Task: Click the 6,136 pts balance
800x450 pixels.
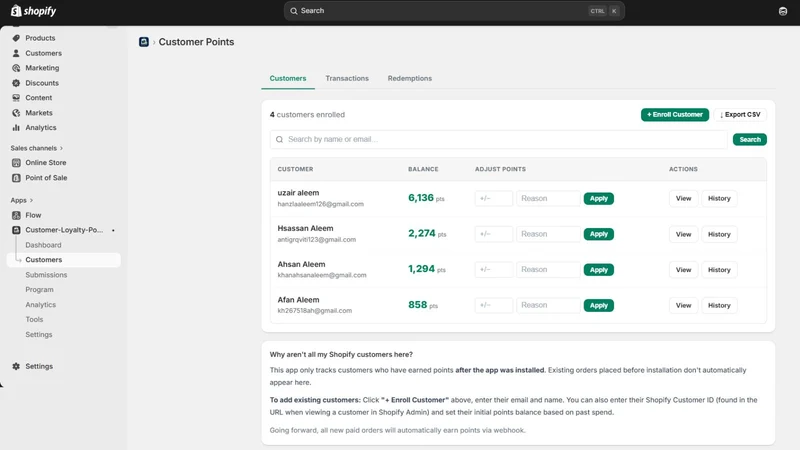Action: pos(426,198)
